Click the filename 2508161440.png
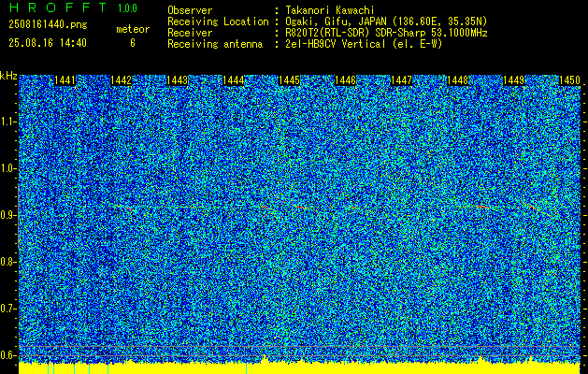This screenshot has width=588, height=374. click(x=48, y=25)
